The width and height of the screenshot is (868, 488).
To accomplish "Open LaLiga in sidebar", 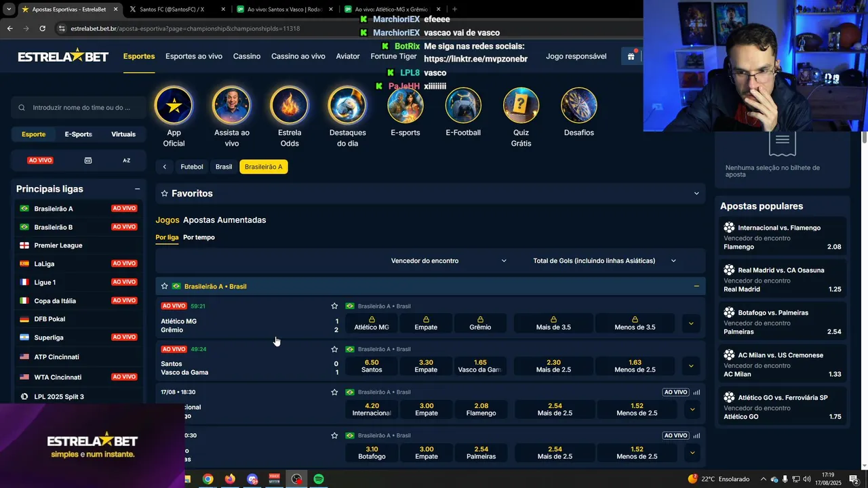I will [79, 264].
